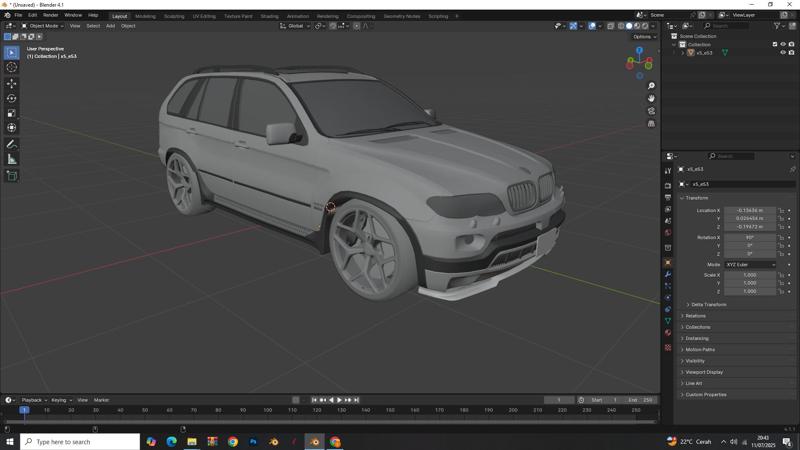Viewport: 800px width, 450px height.
Task: Open viewport Options dropdown
Action: [644, 37]
